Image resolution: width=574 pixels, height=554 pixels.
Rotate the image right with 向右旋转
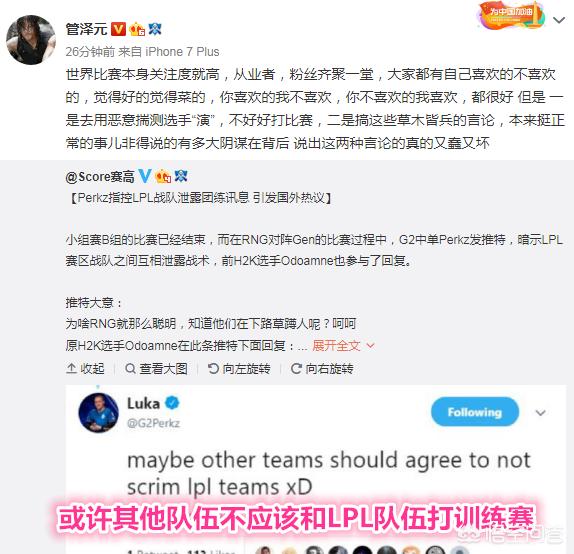(x=322, y=368)
